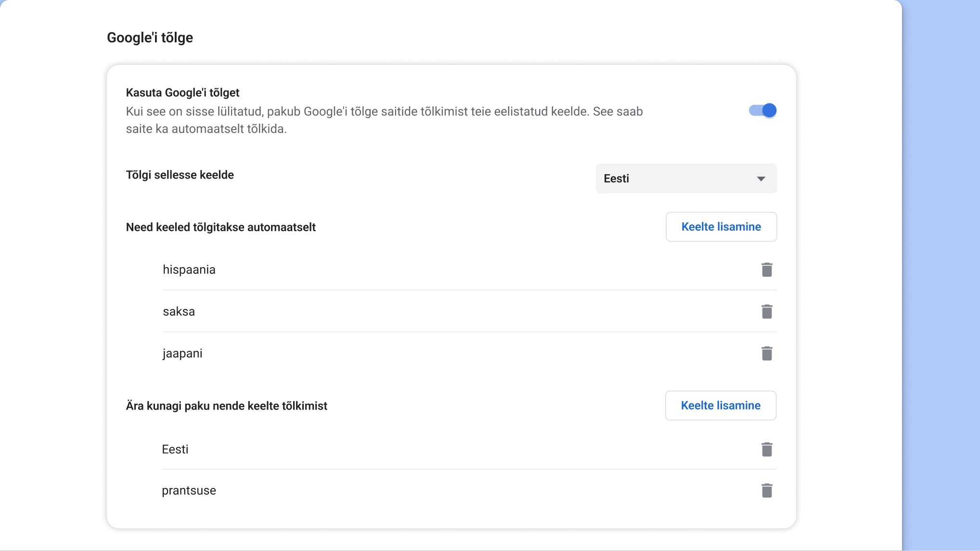
Task: Click "Keelte lisamine" in the never-translate section
Action: pyautogui.click(x=720, y=405)
